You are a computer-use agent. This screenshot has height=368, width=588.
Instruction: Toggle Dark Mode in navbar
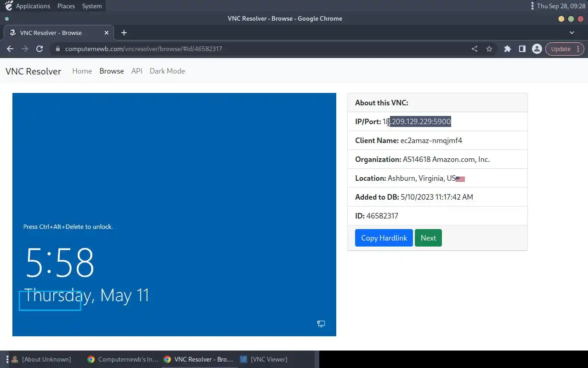(x=167, y=71)
